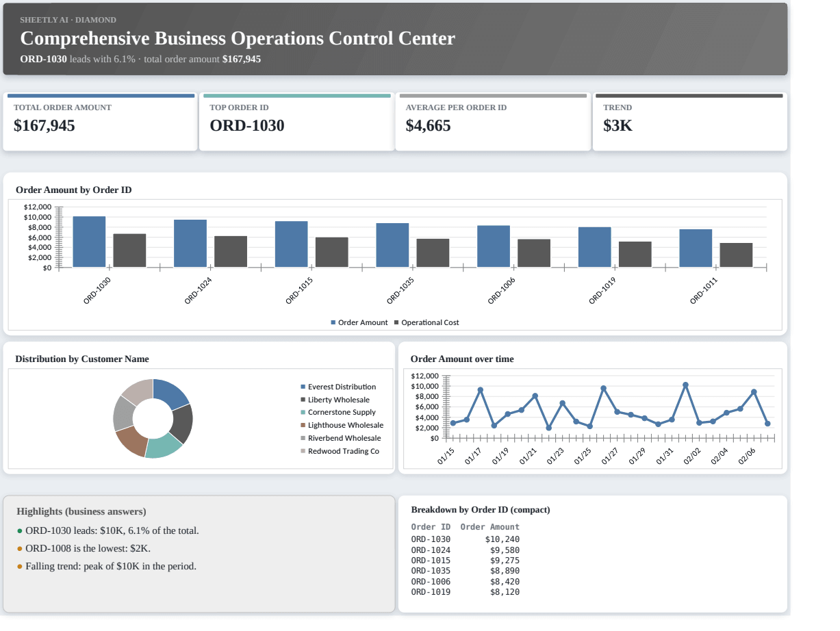This screenshot has width=840, height=631.
Task: Click the blue Order Amount bar for ORD-1030
Action: 89,242
